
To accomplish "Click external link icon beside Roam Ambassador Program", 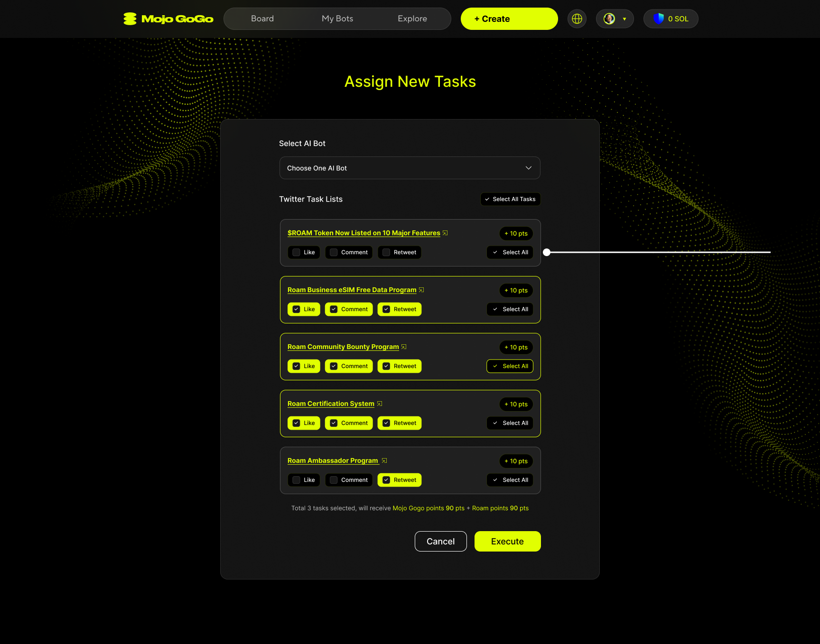I will tap(384, 460).
